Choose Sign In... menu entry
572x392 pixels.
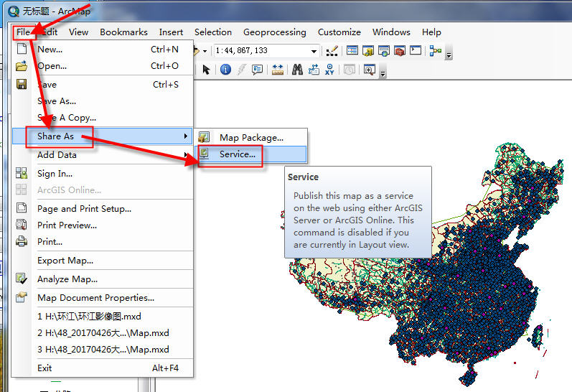[103, 173]
